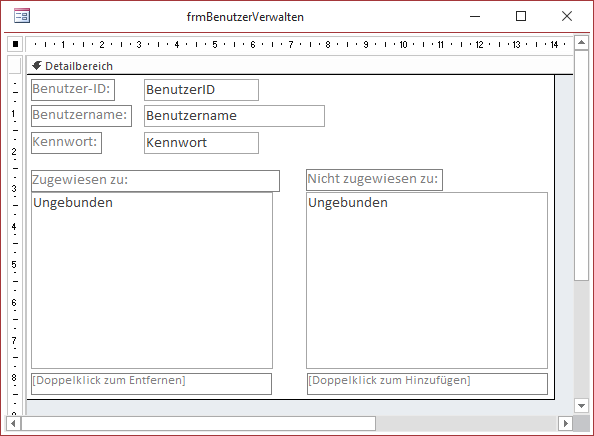Viewport: 594px width, 436px height.
Task: Select the '[Doppelklick zum Hinzufügen]' label
Action: (427, 384)
